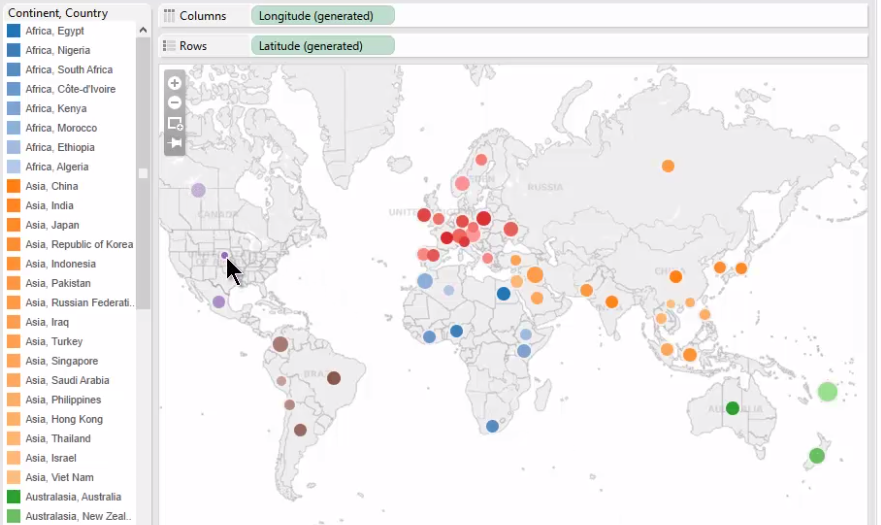Click the legend scrollbar thumb
The width and height of the screenshot is (881, 525).
pyautogui.click(x=143, y=173)
